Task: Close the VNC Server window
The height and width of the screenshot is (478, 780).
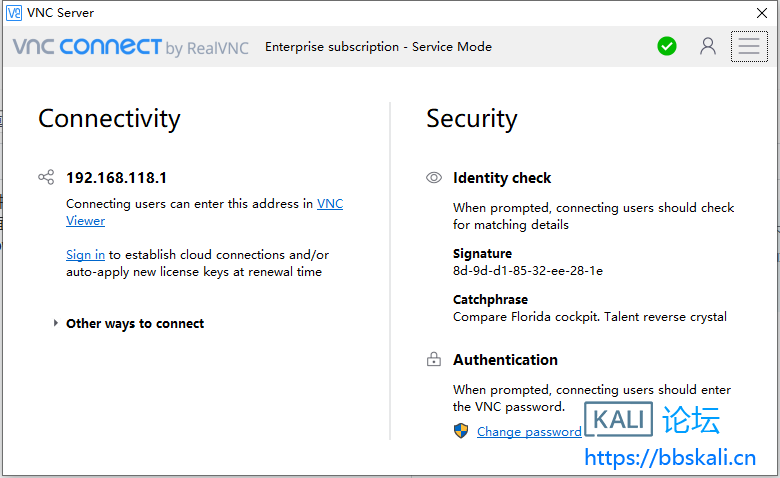Action: click(761, 12)
